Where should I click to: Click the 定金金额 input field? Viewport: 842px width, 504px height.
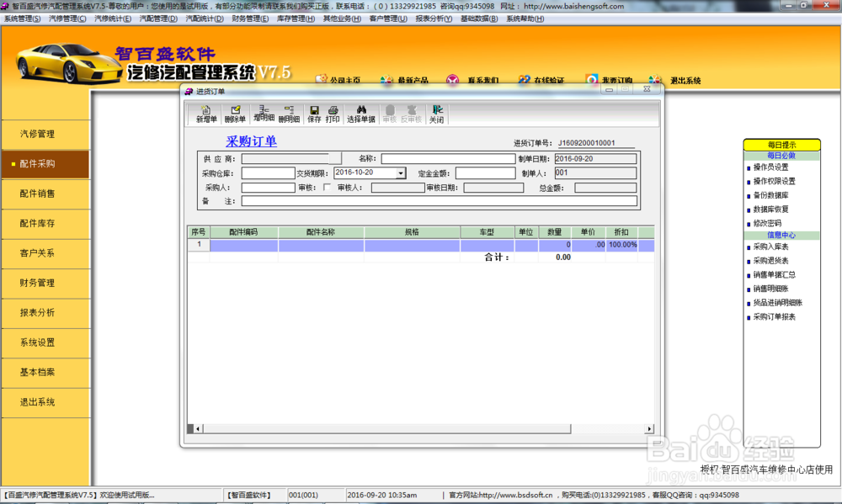[486, 172]
